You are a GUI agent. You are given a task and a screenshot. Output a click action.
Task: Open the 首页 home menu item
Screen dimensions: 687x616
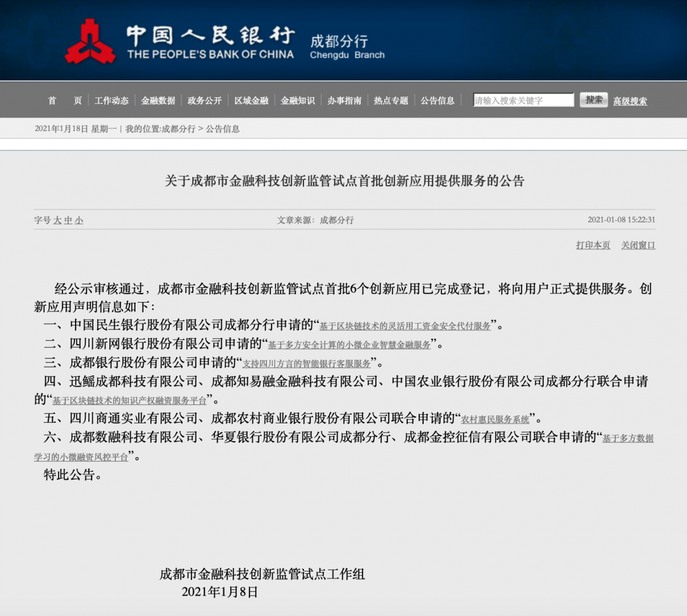[x=65, y=100]
